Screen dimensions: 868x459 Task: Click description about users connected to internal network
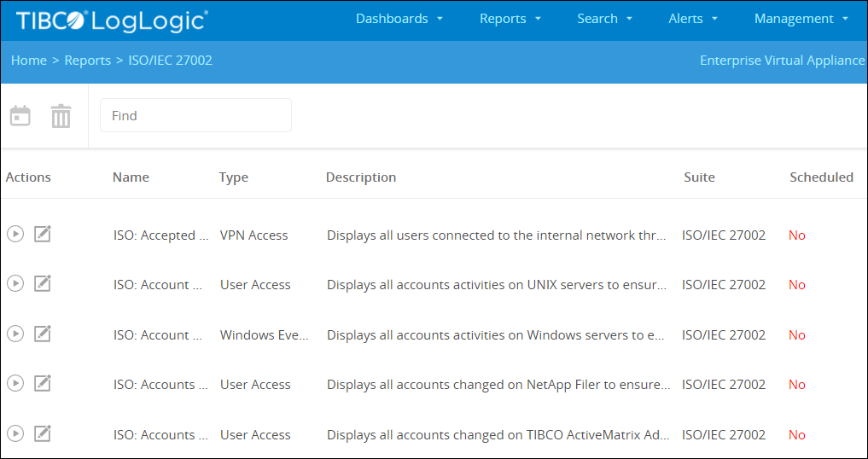[x=497, y=235]
